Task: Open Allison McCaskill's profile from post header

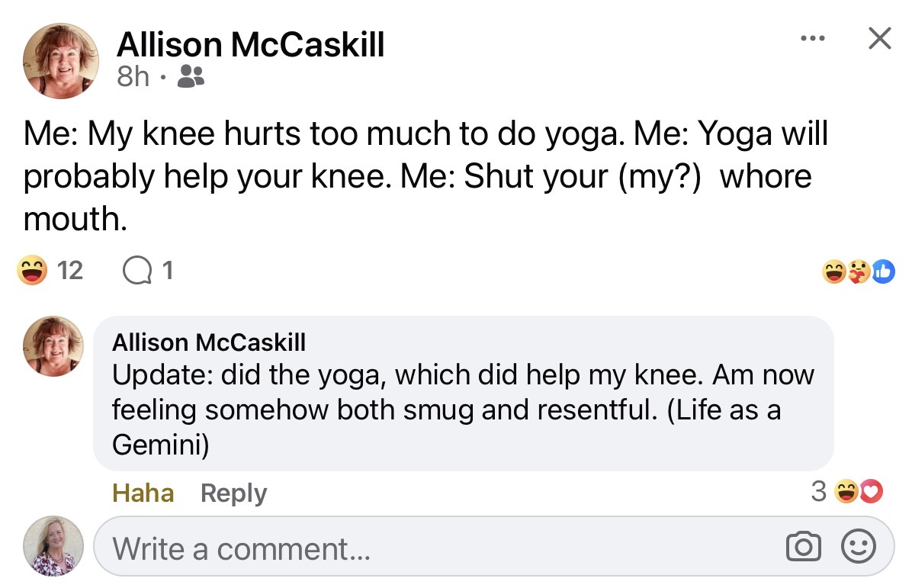Action: [250, 46]
